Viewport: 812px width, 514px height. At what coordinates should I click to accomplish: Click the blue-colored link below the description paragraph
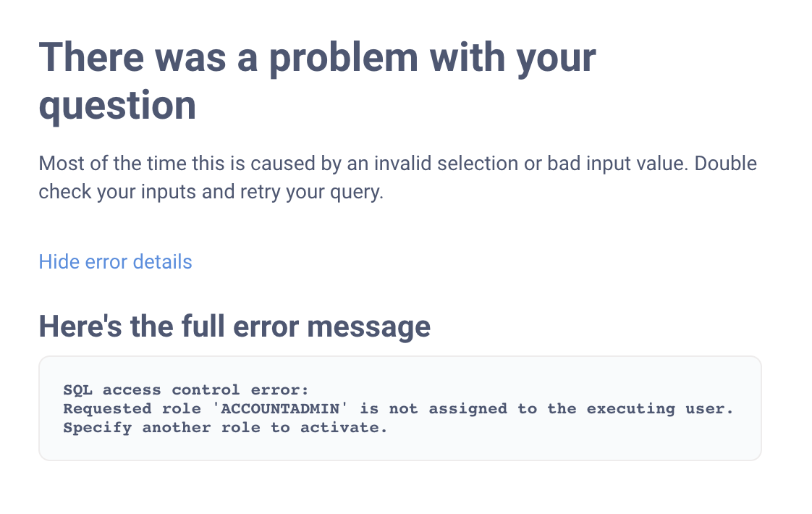tap(115, 262)
